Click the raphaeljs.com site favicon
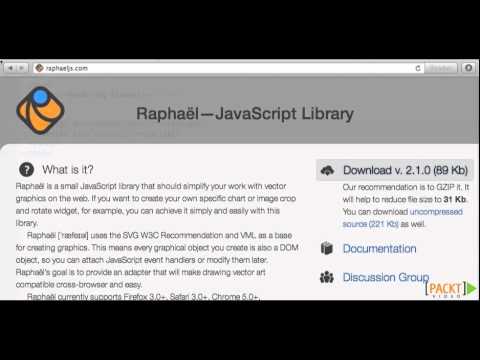Screen dimensions: 480x360 point(39,68)
